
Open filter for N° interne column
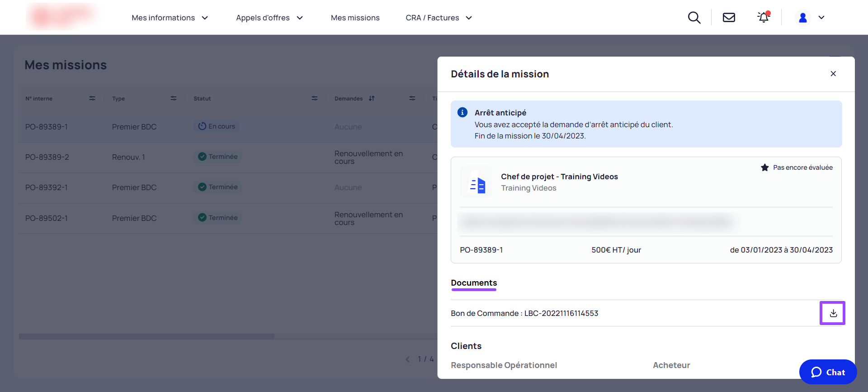[x=92, y=98]
